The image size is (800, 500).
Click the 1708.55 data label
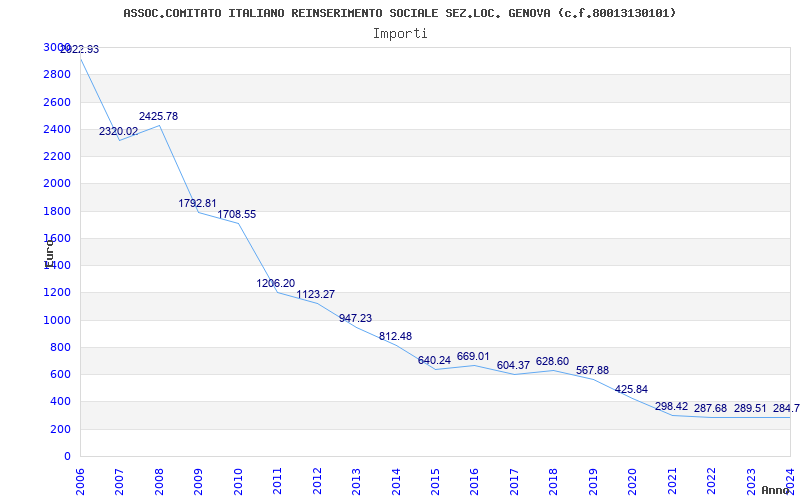pos(237,215)
